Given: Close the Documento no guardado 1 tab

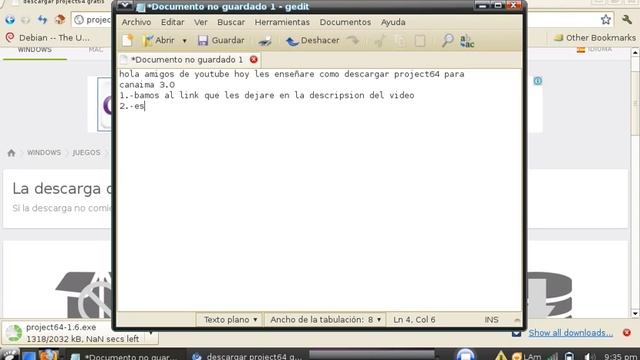Looking at the screenshot, I should (253, 60).
